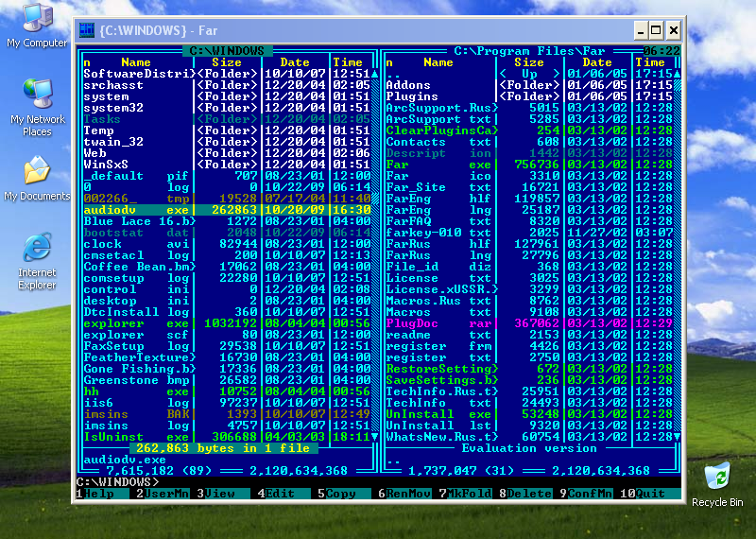Click the C:\WINDOWS> command line
756x539 pixels.
tap(379, 482)
